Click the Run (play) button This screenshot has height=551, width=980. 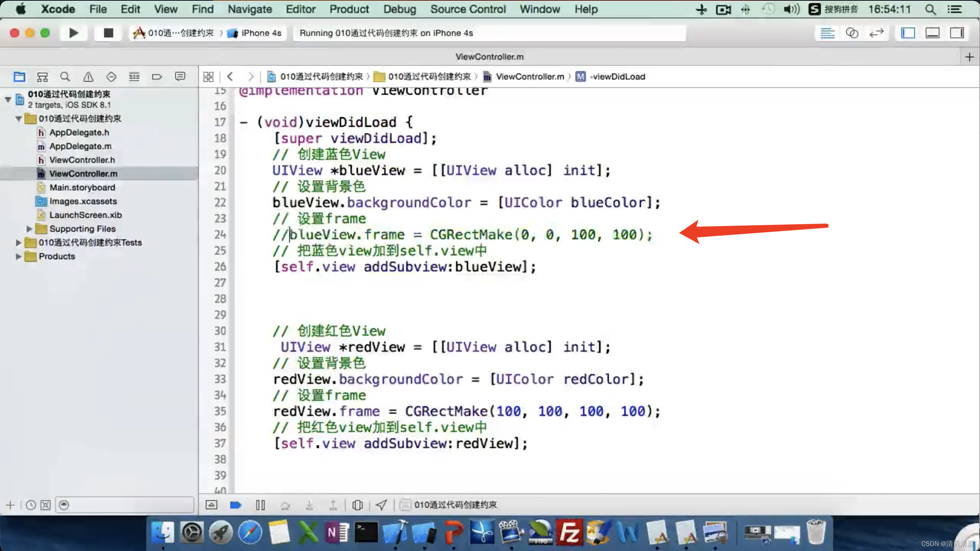(x=73, y=33)
